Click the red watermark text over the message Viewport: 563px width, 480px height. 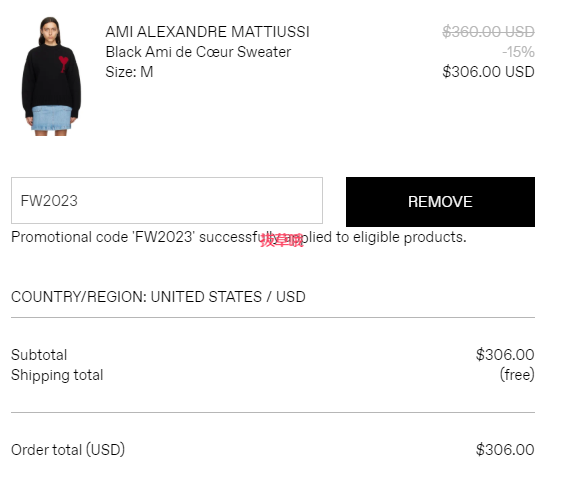pos(282,240)
